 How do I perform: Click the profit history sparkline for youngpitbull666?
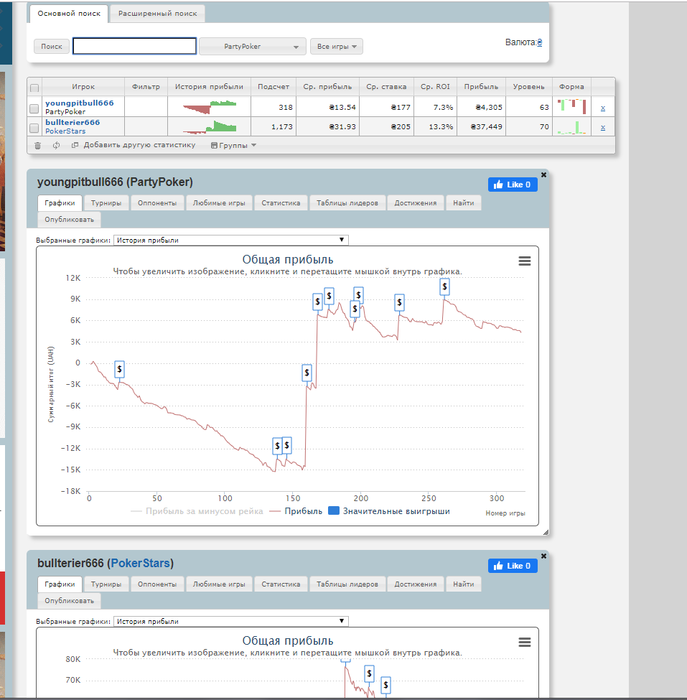(x=209, y=107)
